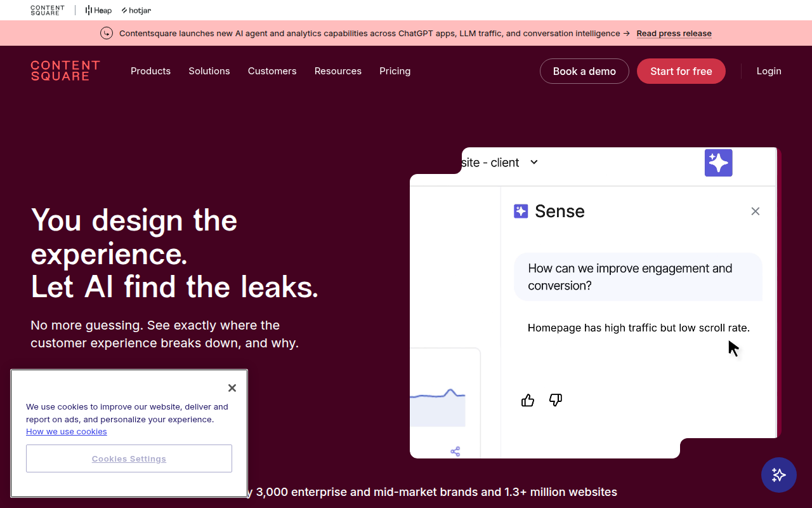Click the Contentsquare logo in the navigation bar

click(x=65, y=71)
